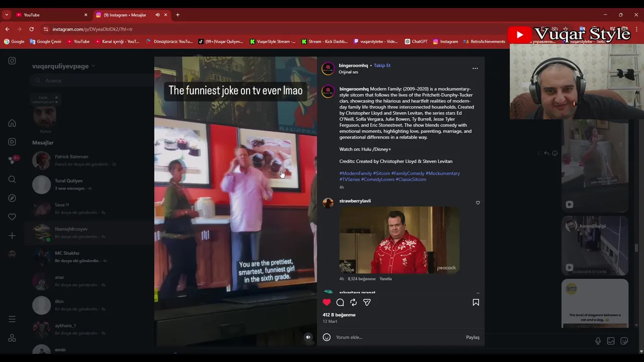Viewport: 644px width, 362px height.
Task: Click the repost icon under the post
Action: coord(354,302)
